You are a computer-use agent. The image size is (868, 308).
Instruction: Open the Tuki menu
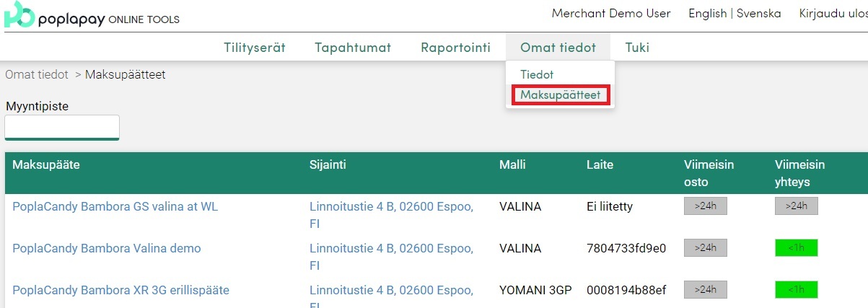[x=637, y=48]
